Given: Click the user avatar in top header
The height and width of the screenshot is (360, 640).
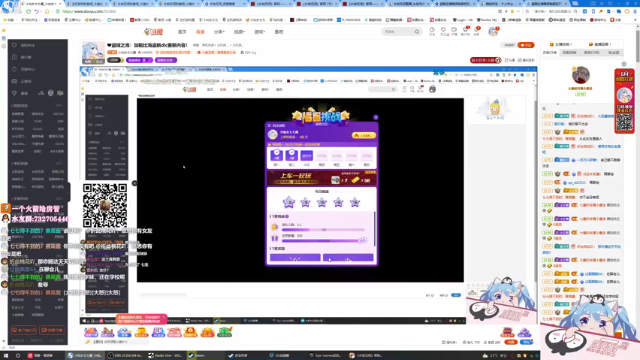Looking at the screenshot, I should click(x=493, y=31).
